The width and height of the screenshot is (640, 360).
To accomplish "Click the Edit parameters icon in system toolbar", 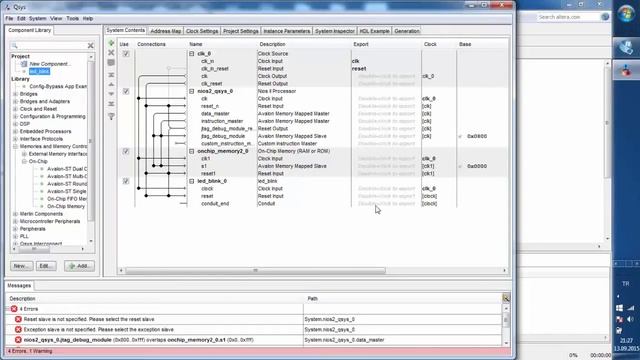I will click(111, 62).
